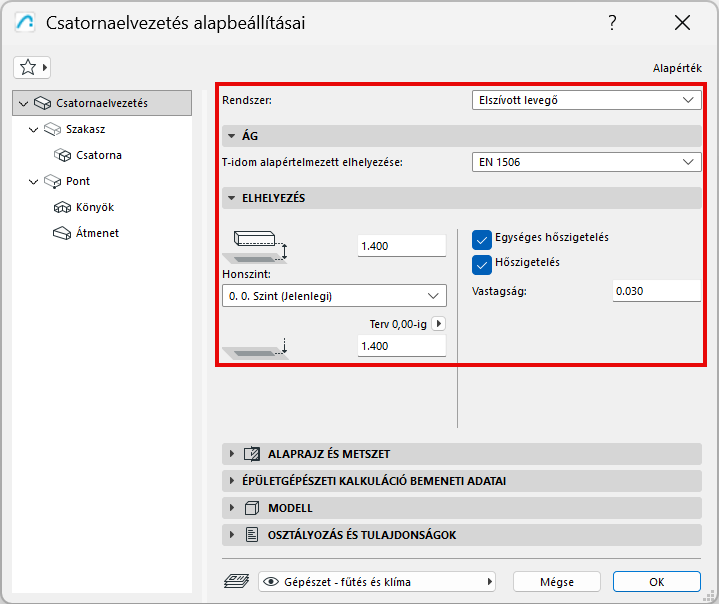Select Pont in the tree
This screenshot has height=604, width=719.
click(78, 181)
